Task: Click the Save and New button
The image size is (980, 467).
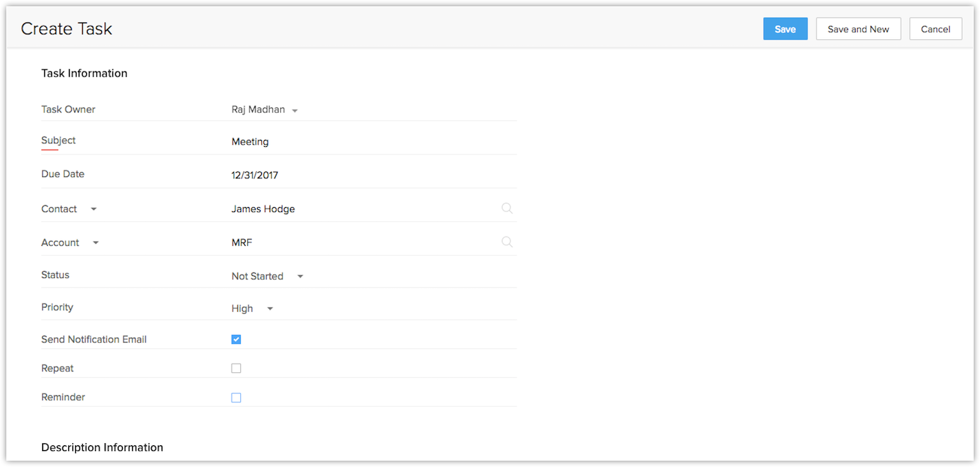Action: (858, 29)
